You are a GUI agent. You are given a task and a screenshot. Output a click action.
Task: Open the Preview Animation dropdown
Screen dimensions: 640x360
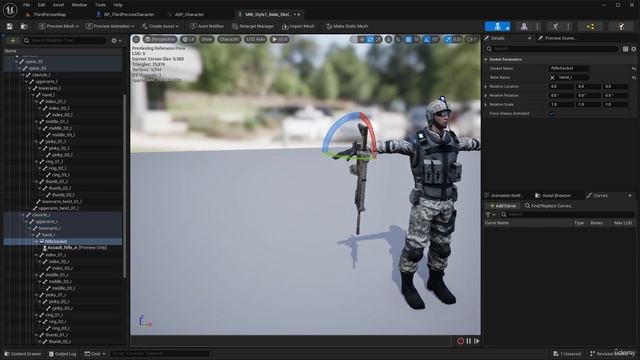coord(110,26)
